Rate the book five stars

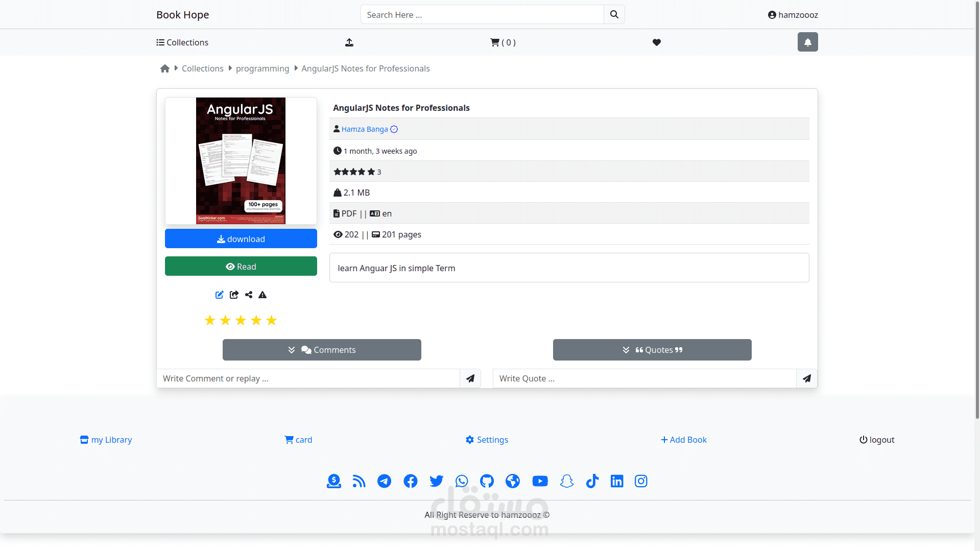point(272,320)
